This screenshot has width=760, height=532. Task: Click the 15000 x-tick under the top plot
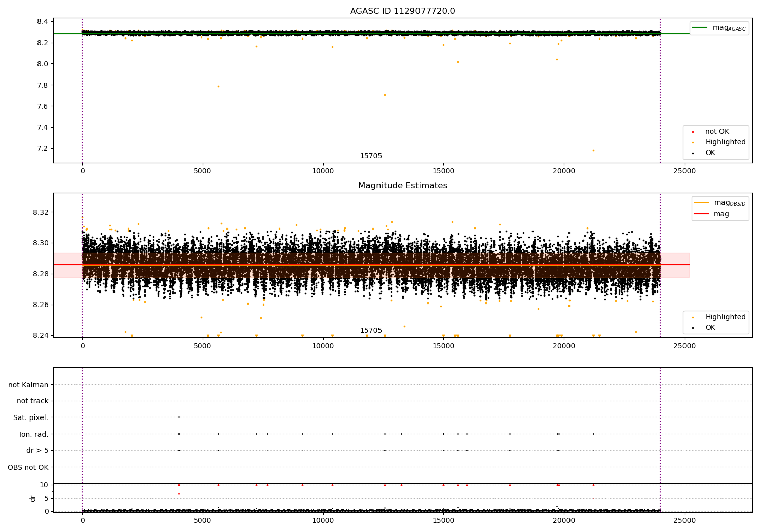(x=443, y=171)
